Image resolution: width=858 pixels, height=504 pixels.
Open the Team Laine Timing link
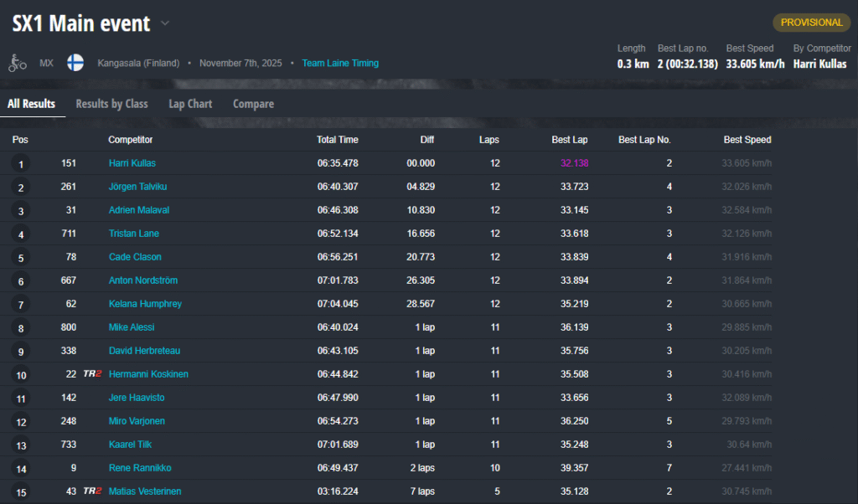tap(340, 63)
